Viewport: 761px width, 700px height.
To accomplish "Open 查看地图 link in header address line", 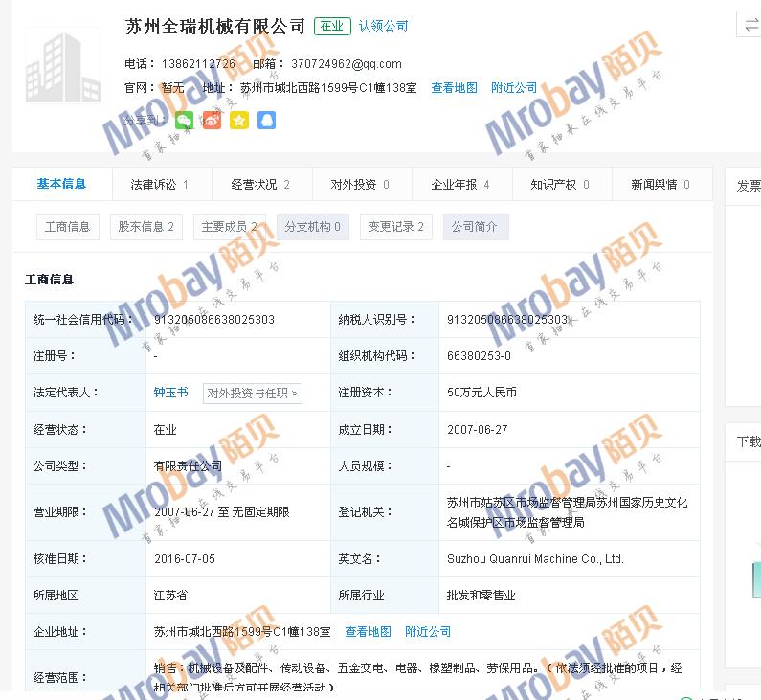I will point(454,88).
